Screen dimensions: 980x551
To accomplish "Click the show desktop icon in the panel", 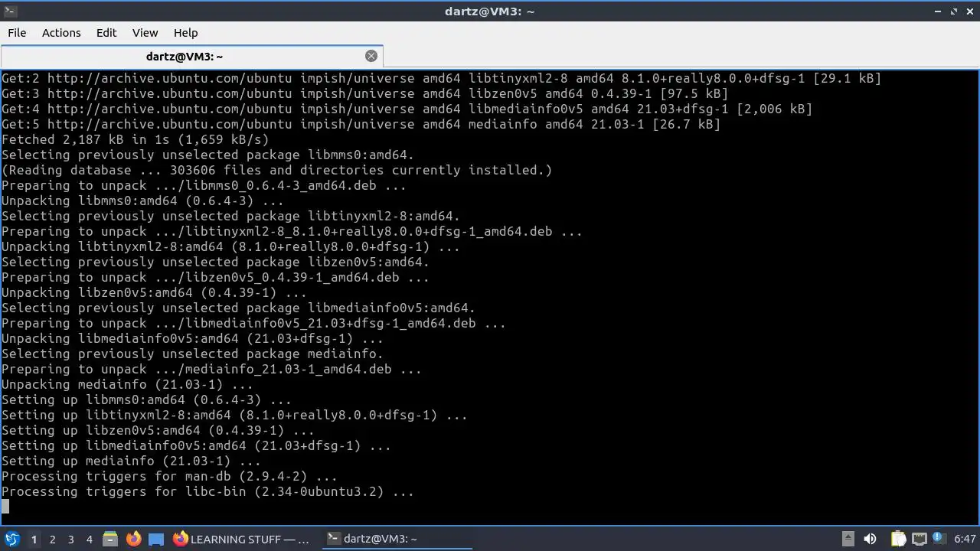I will [x=156, y=540].
